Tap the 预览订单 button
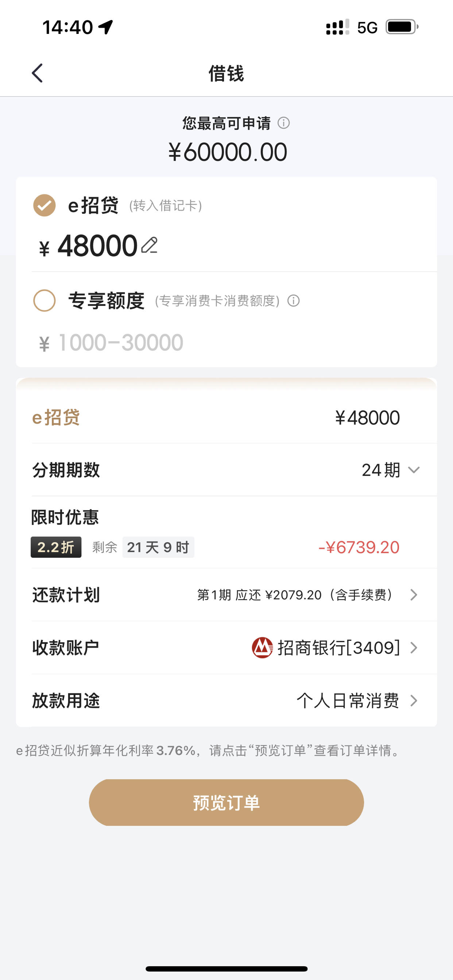The width and height of the screenshot is (453, 980). (226, 802)
